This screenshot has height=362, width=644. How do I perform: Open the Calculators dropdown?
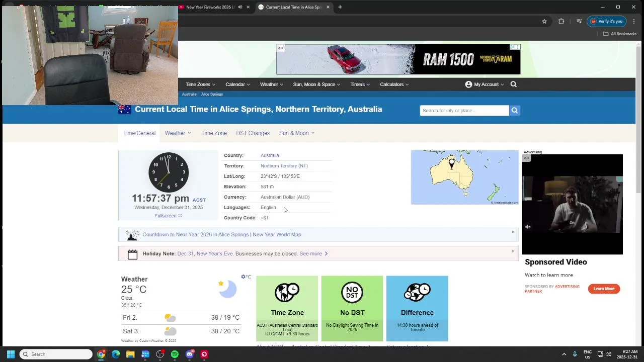[x=394, y=84]
